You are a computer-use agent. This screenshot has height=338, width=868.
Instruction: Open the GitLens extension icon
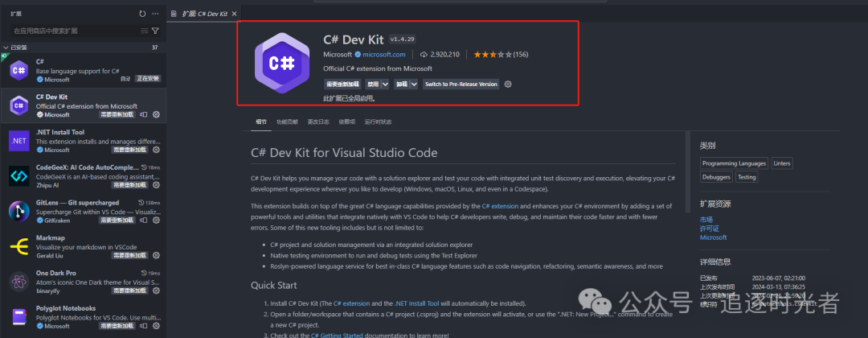18,211
